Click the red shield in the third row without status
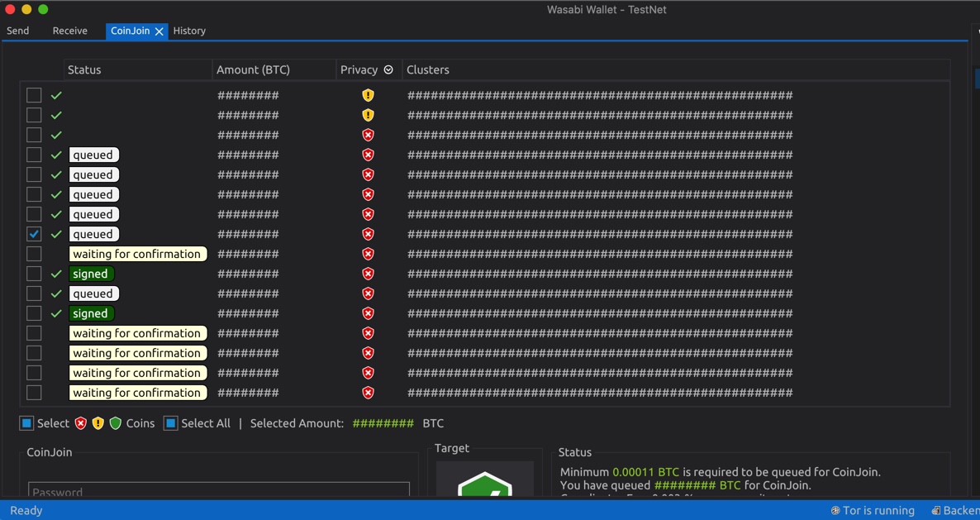This screenshot has height=520, width=980. [x=369, y=135]
